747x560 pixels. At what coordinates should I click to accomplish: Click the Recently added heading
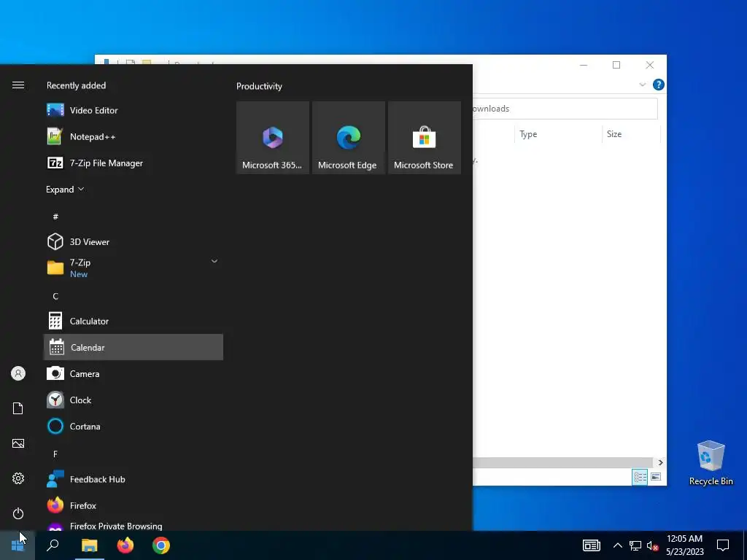pyautogui.click(x=76, y=86)
